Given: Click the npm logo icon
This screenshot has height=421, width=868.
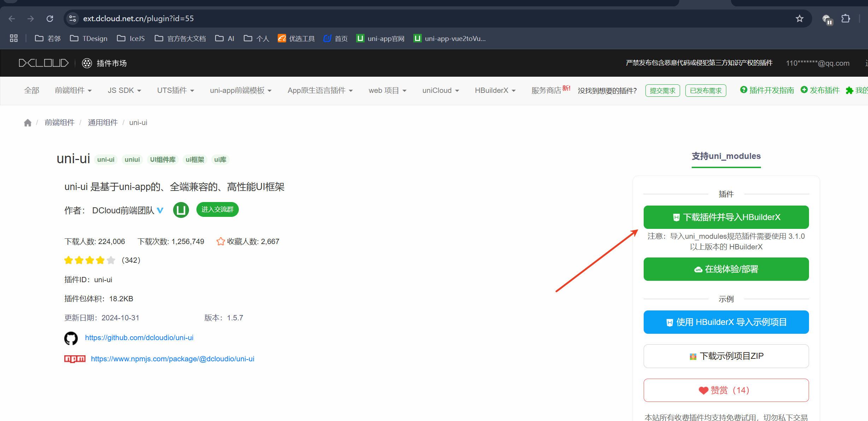Looking at the screenshot, I should [x=75, y=359].
